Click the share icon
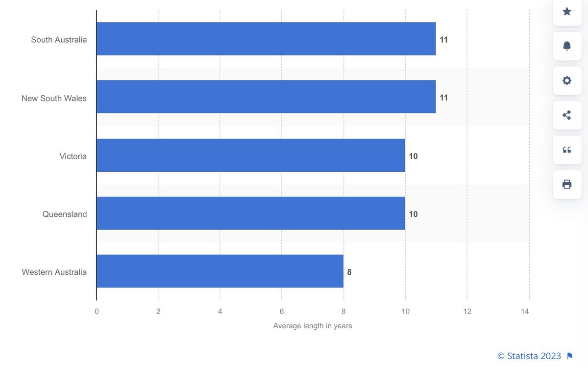The height and width of the screenshot is (367, 588). pos(567,115)
